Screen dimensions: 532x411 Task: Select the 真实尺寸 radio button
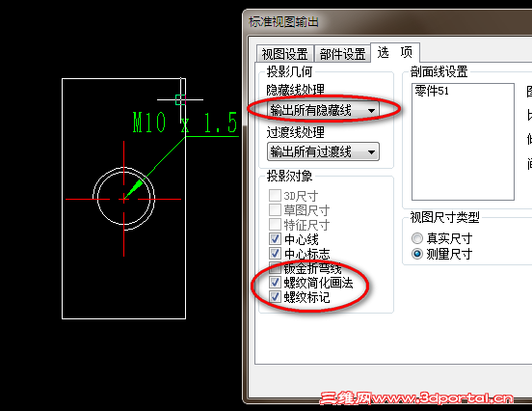pos(417,238)
